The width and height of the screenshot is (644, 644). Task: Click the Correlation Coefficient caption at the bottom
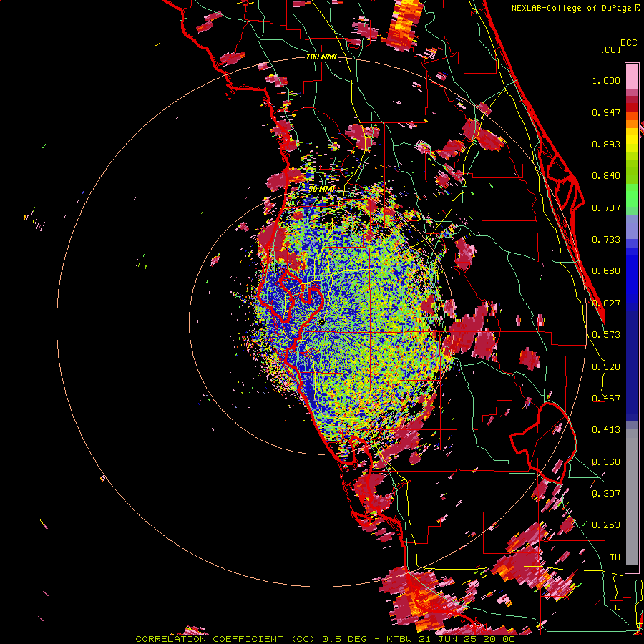[x=326, y=639]
